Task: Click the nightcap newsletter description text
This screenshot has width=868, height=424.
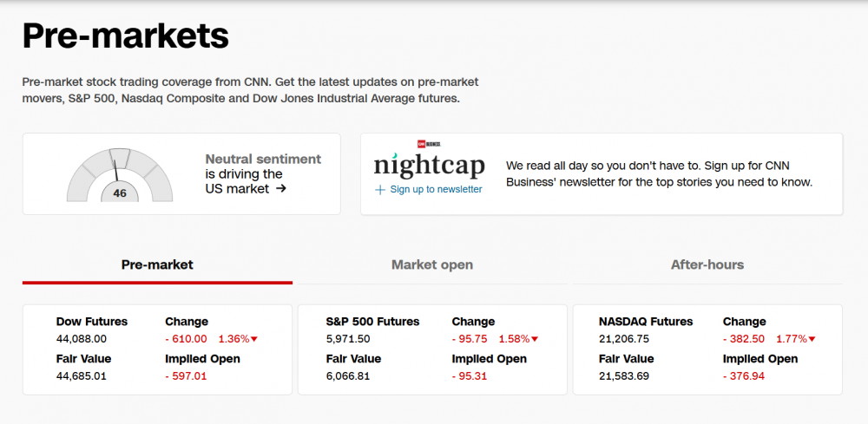Action: 659,173
